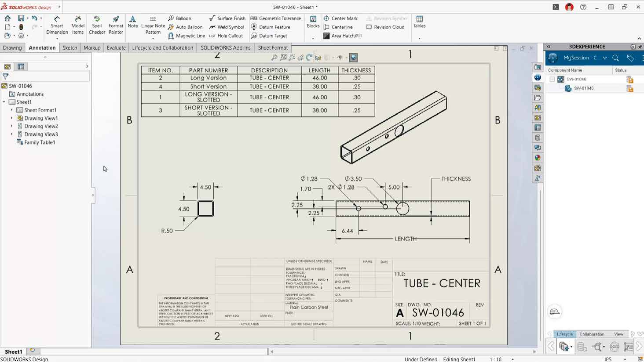Screen dimensions: 644x362
Task: Click the Component Name column header
Action: click(x=565, y=70)
